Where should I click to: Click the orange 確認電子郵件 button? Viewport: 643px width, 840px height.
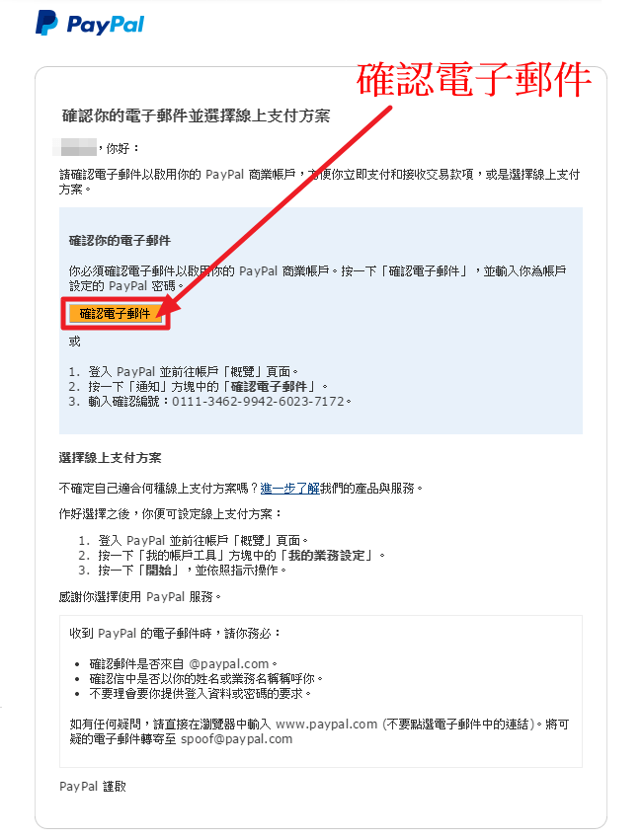point(115,313)
